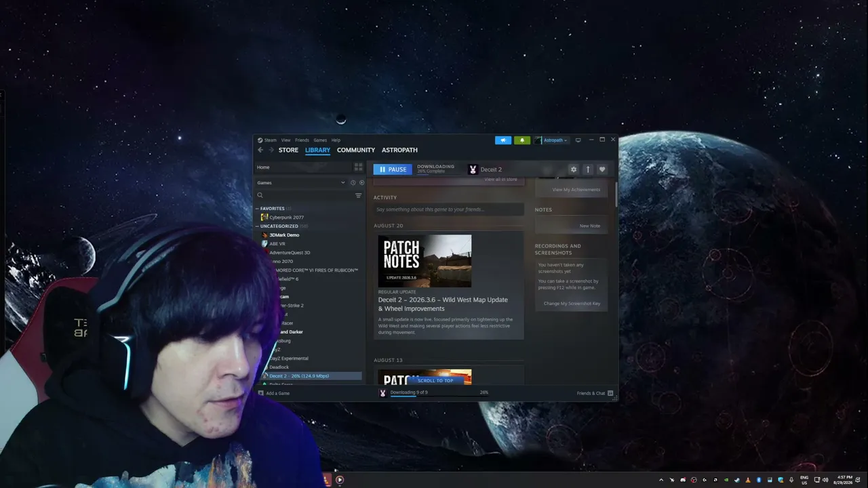Image resolution: width=868 pixels, height=488 pixels.
Task: Open the Patch Notes thumbnail for August 20
Action: coord(425,261)
